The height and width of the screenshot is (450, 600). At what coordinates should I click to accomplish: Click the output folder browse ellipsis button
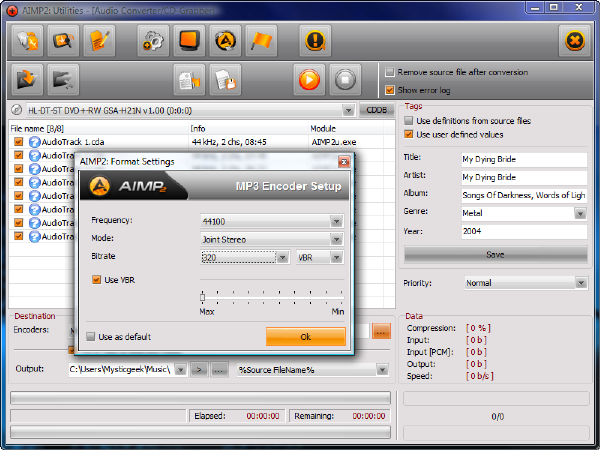[x=218, y=370]
